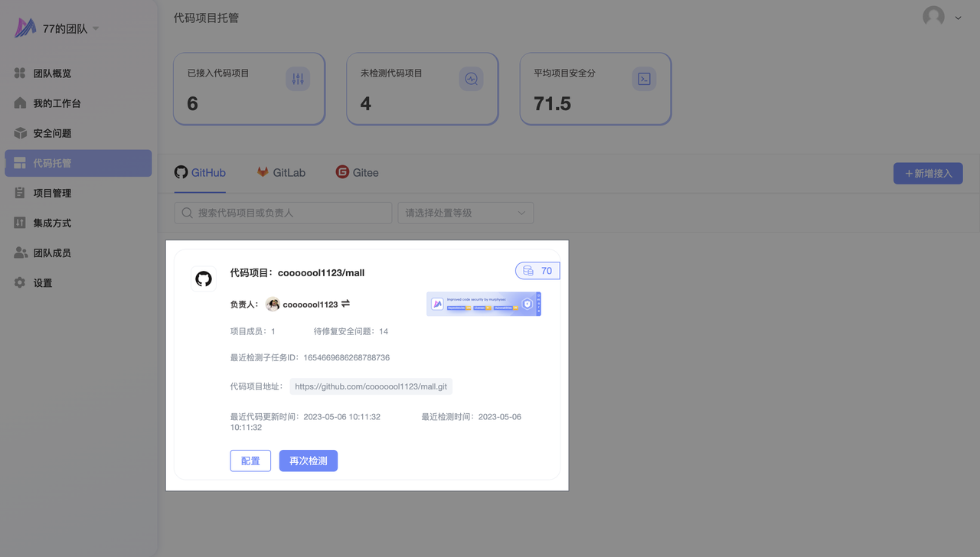
Task: Click the 搜索代码项目或负责人 search field
Action: pos(283,213)
